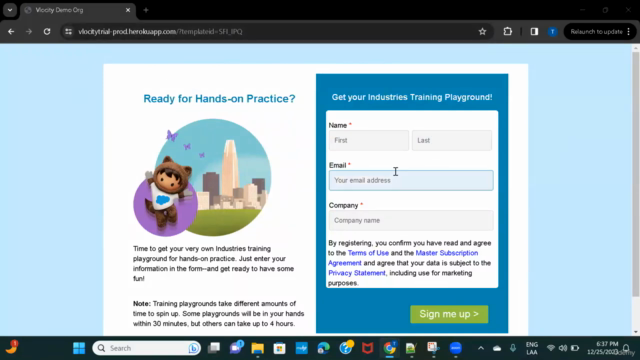640x360 pixels.
Task: Open the Wi-Fi network tray icon
Action: pyautogui.click(x=551, y=348)
